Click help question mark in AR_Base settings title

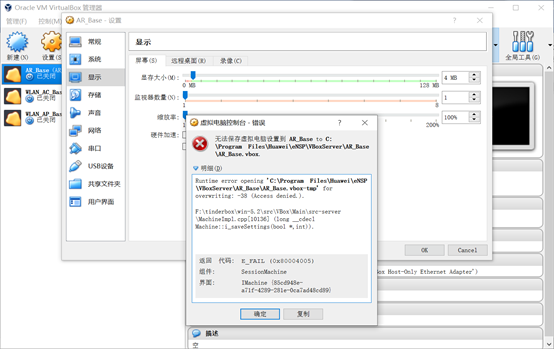pos(454,21)
